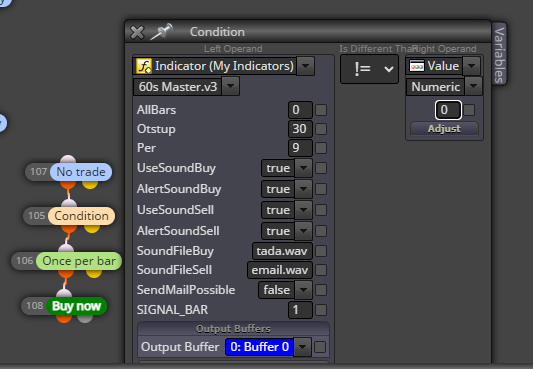Tick the SoundFileBuy checkbox
Viewport: 533px width, 369px height.
point(321,251)
